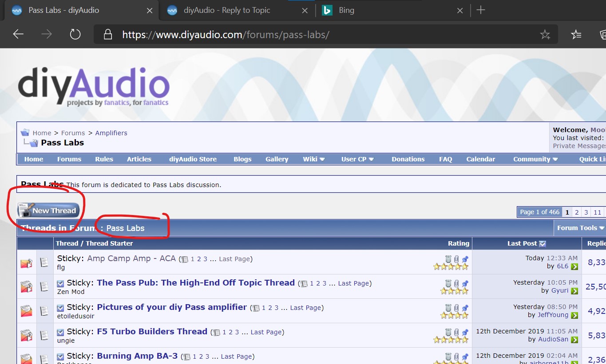Close the diyAudio - Reply to Topic tab
Viewport: 606px width, 364px height.
305,10
